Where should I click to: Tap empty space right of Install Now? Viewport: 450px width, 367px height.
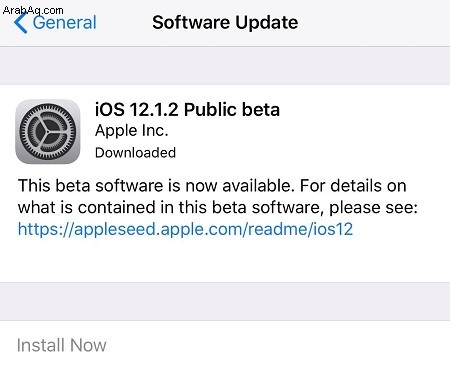pos(278,345)
